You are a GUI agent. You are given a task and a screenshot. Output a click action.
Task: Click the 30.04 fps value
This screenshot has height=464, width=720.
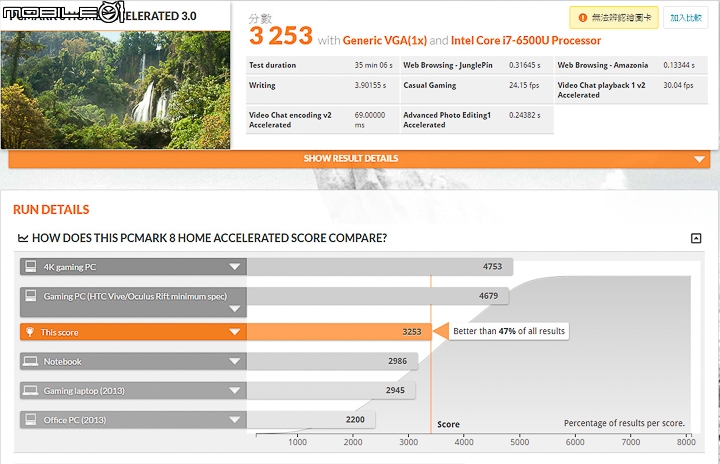coord(678,85)
